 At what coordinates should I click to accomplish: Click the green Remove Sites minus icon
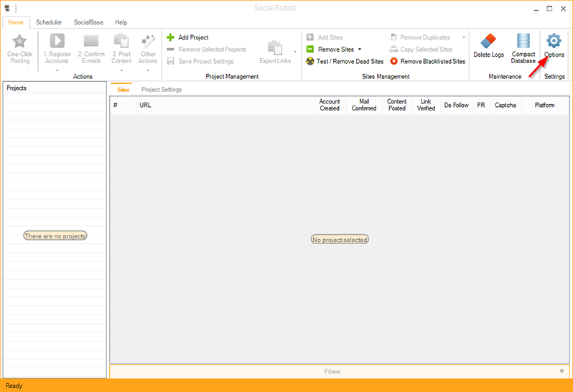310,49
